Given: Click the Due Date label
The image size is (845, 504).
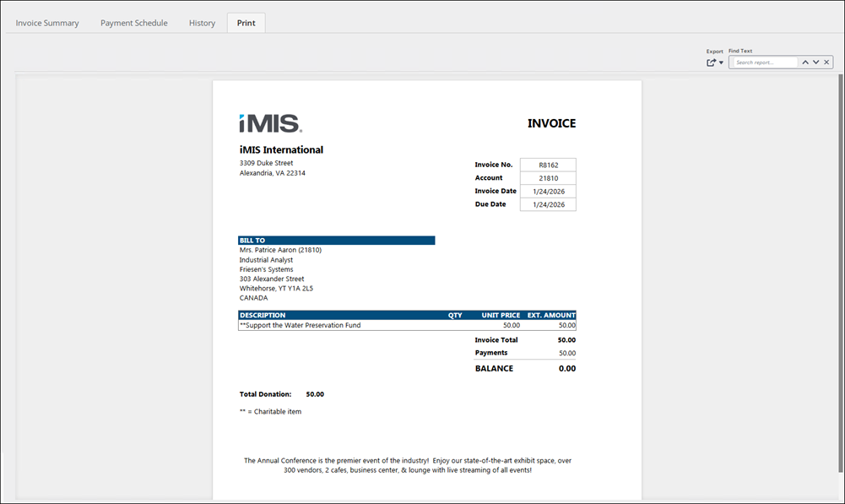Looking at the screenshot, I should tap(490, 204).
